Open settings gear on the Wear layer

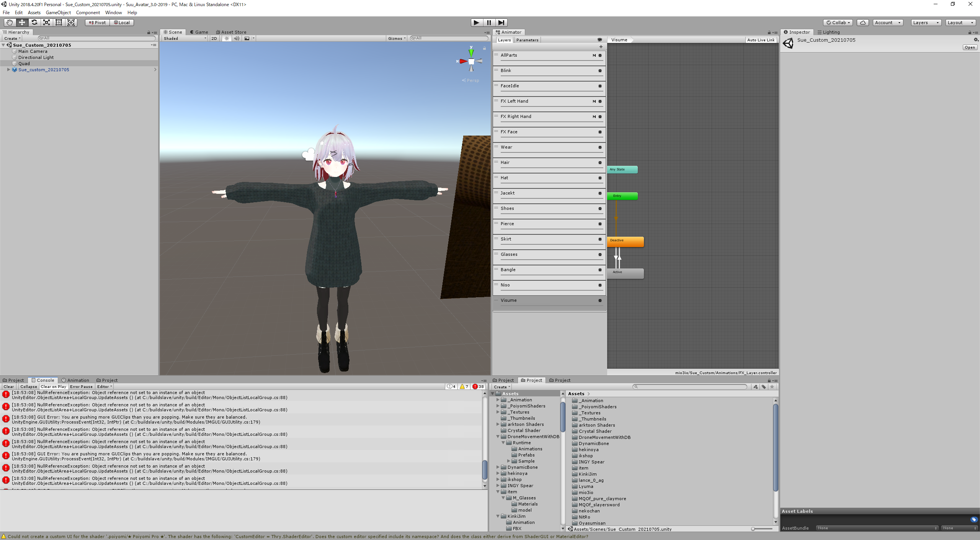pos(600,147)
